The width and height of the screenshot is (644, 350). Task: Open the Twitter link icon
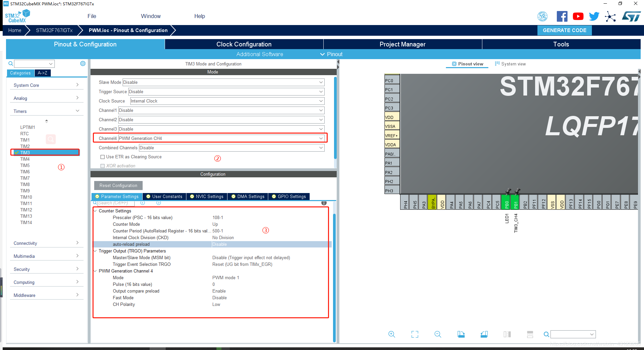(594, 16)
